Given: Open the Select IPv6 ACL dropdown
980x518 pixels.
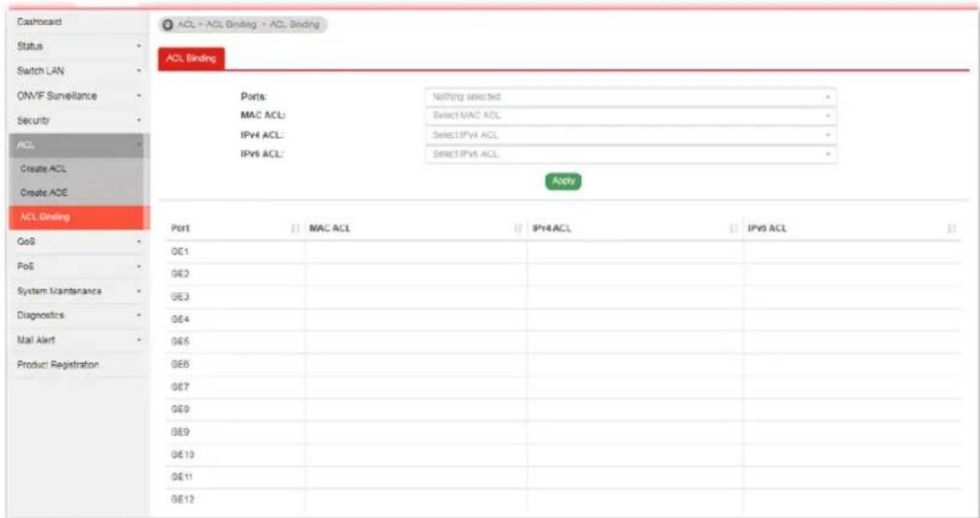Looking at the screenshot, I should 631,154.
